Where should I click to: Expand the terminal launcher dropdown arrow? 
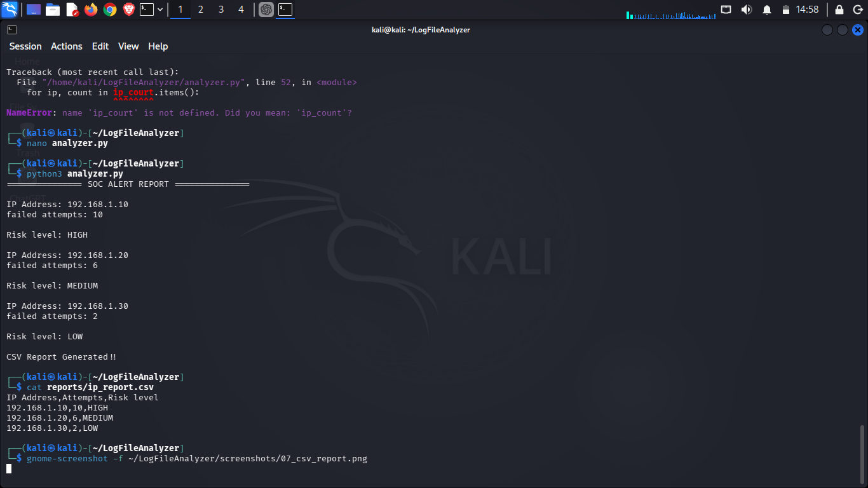tap(160, 10)
